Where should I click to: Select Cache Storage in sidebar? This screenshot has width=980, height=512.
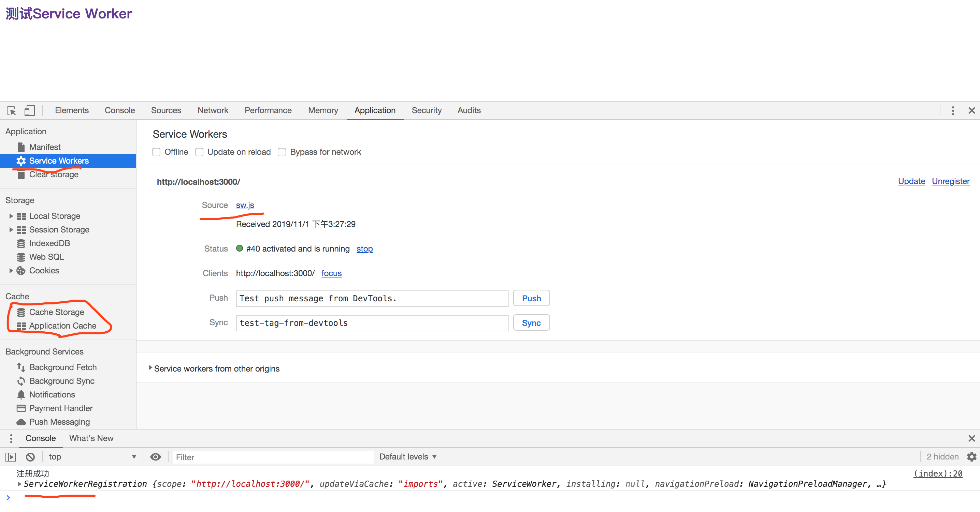click(56, 312)
